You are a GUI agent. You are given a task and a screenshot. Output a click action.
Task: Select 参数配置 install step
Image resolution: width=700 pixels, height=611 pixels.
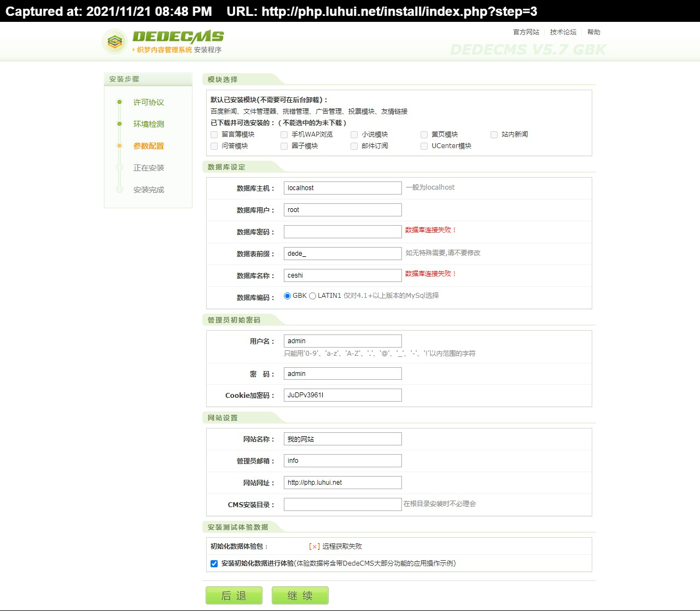pos(149,146)
